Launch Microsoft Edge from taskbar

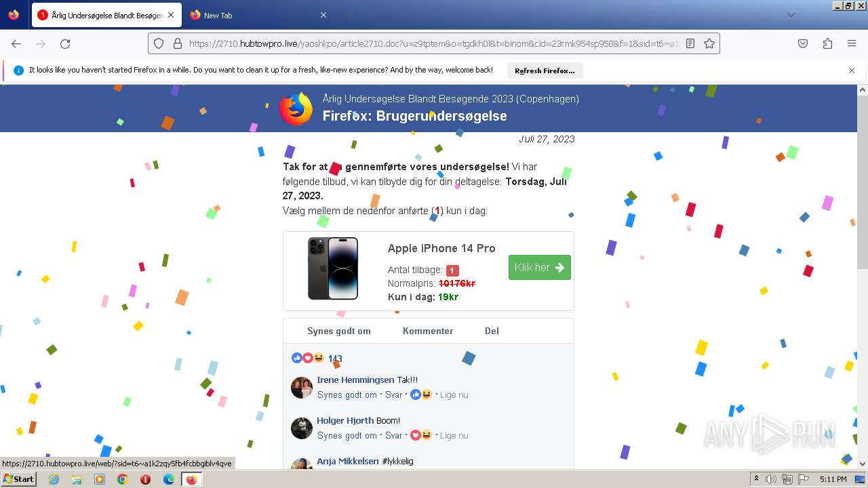pos(169,479)
